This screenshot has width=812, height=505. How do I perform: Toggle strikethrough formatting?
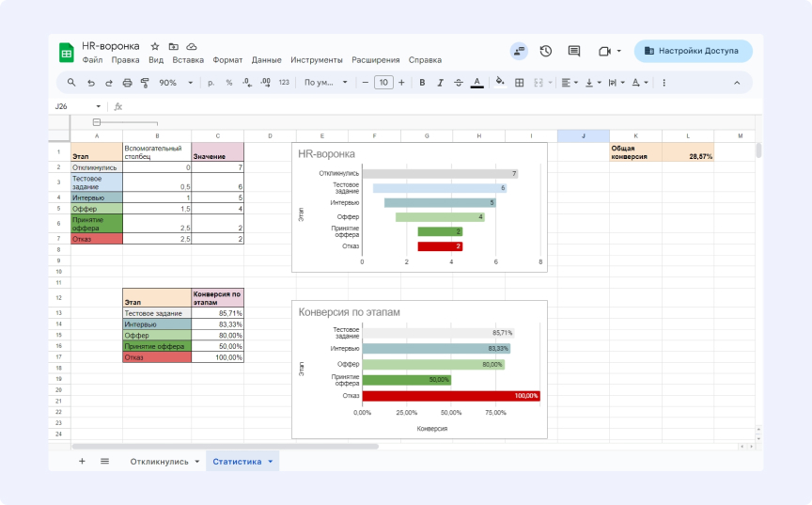coord(458,83)
